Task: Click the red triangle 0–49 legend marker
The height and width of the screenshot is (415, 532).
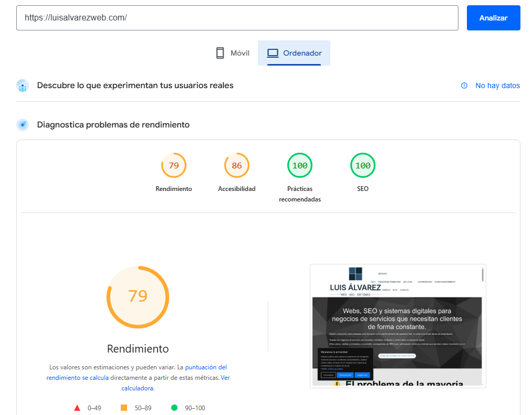Action: click(x=77, y=408)
